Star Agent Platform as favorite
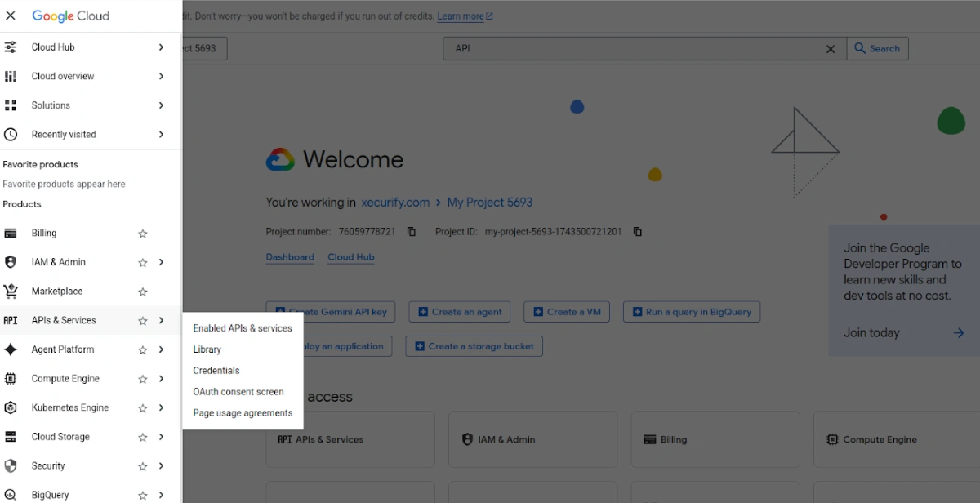The width and height of the screenshot is (980, 503). tap(143, 350)
